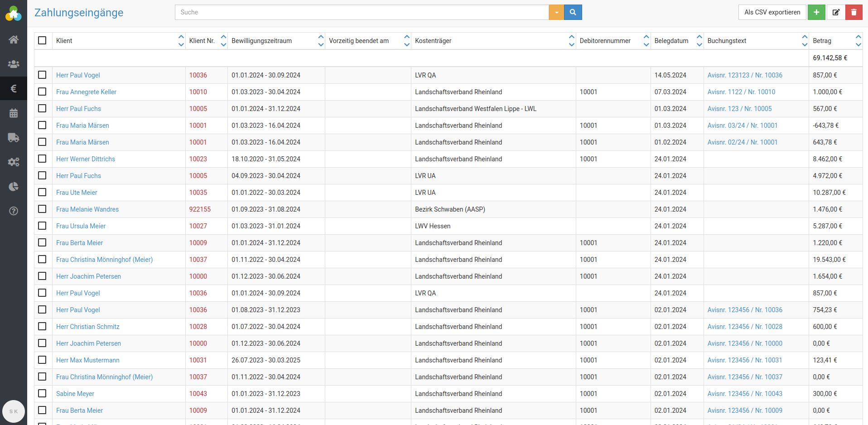Sort by the Betrag column arrows
This screenshot has height=425, width=868.
click(x=858, y=41)
